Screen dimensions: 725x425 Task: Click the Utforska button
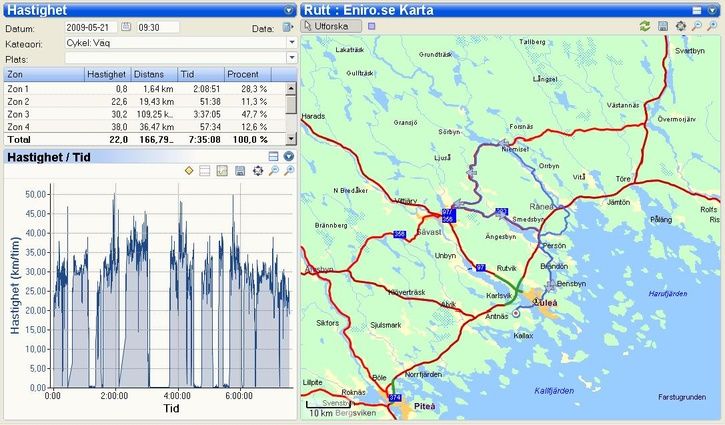(326, 25)
